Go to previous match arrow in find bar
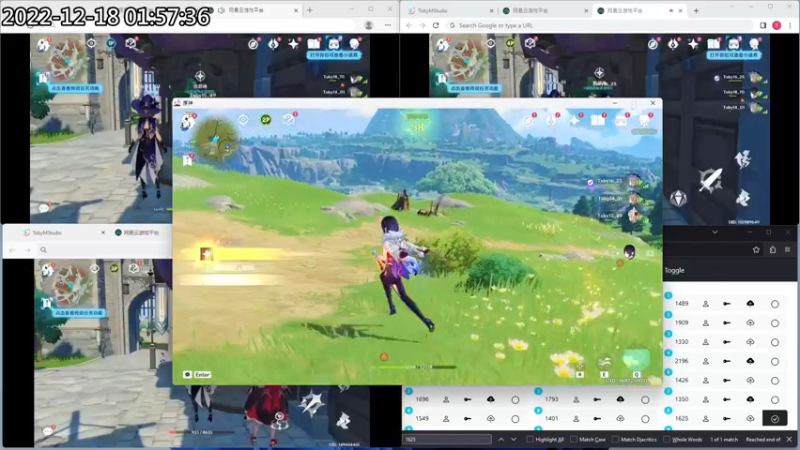 (x=501, y=439)
